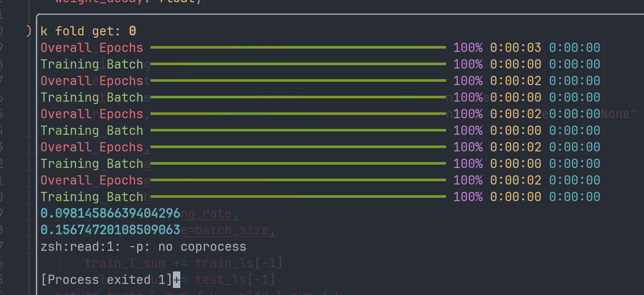This screenshot has height=295, width=644.
Task: Click the dimmed test_ls[-1] code text
Action: [x=235, y=280]
